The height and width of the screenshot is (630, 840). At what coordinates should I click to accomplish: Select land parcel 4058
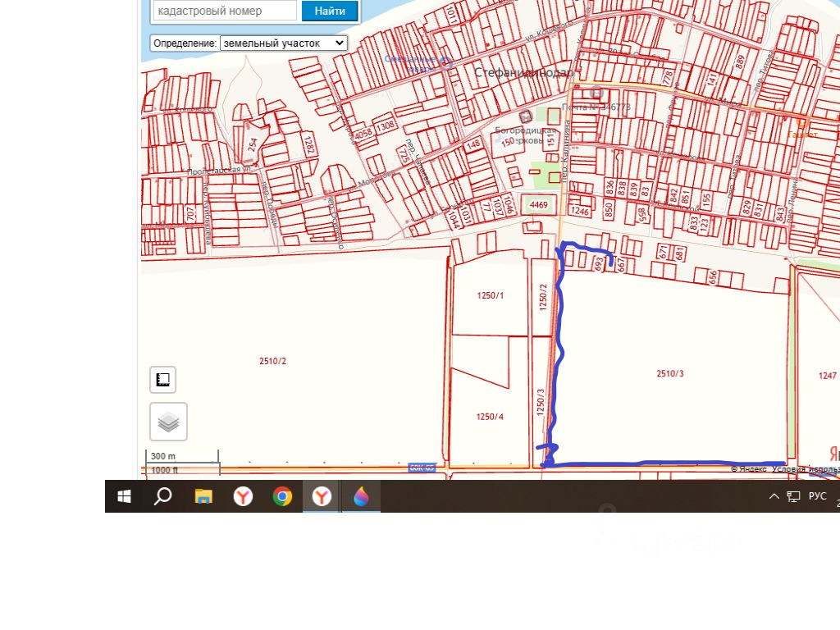[x=363, y=134]
